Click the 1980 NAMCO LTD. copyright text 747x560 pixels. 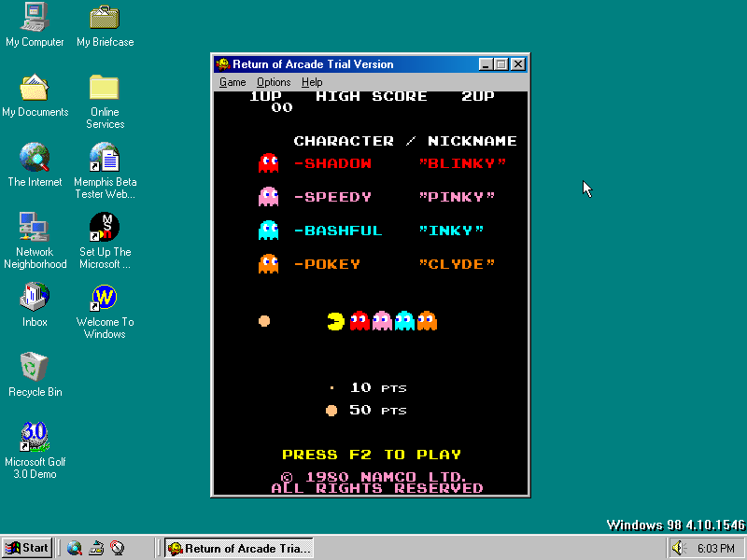pyautogui.click(x=373, y=477)
